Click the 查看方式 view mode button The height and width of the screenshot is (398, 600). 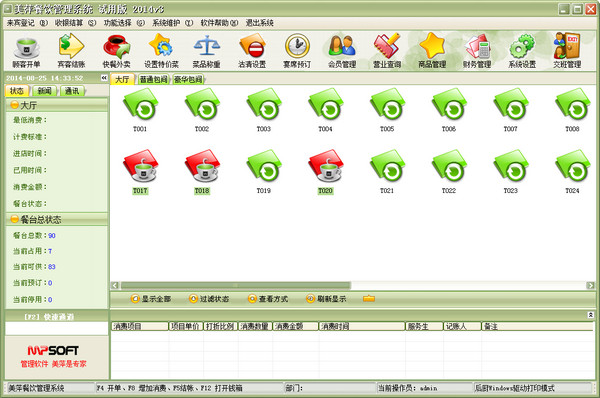[268, 298]
